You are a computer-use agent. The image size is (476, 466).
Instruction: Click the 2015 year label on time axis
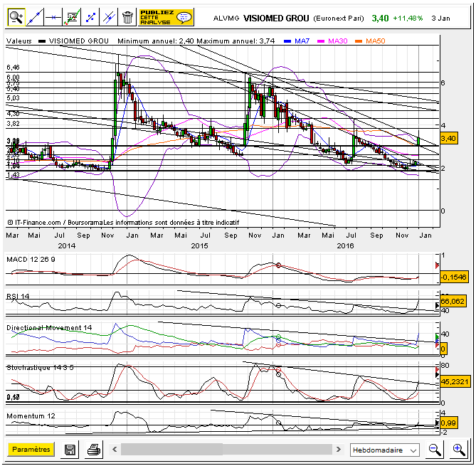199,246
